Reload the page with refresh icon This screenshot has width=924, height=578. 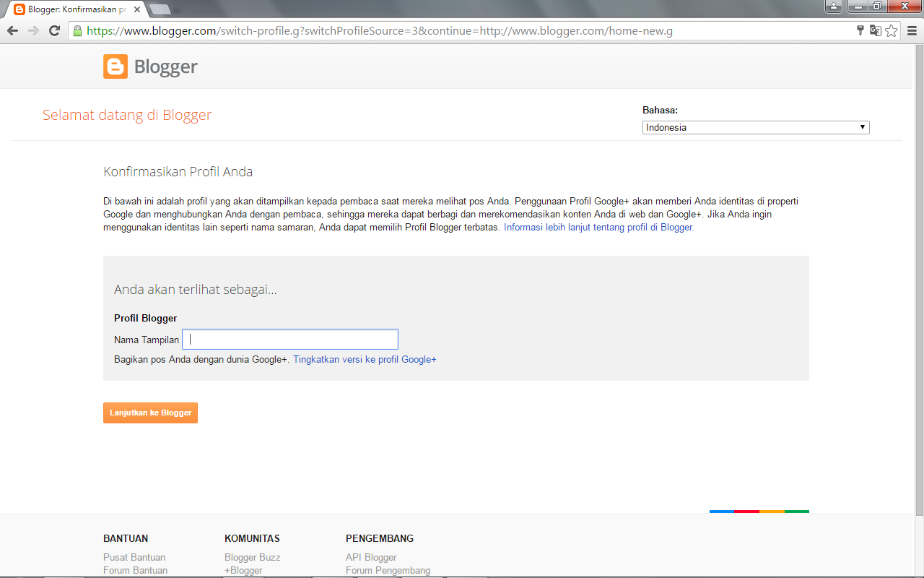54,30
